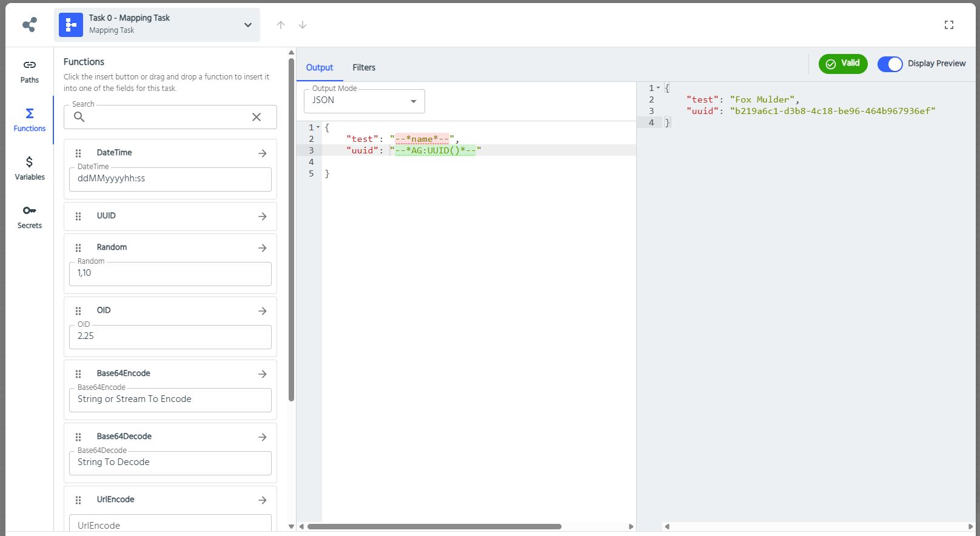Enter fullscreen mode via expand icon

[x=949, y=25]
